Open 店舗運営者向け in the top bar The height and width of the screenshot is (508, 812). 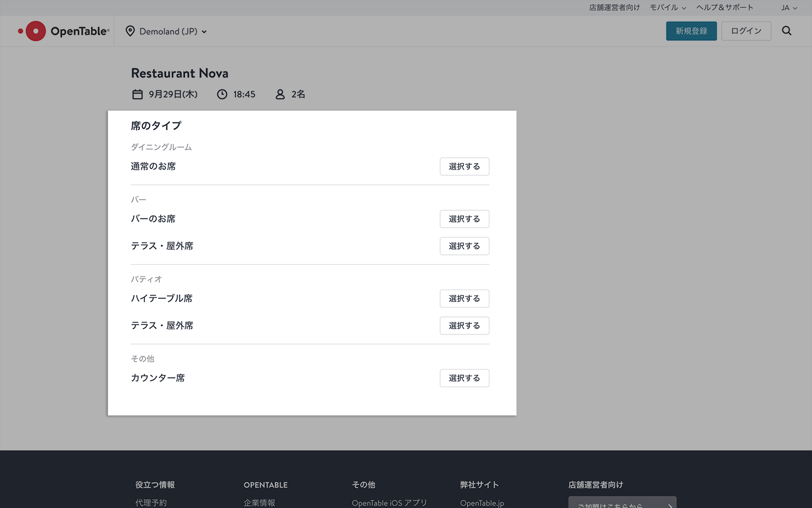614,8
